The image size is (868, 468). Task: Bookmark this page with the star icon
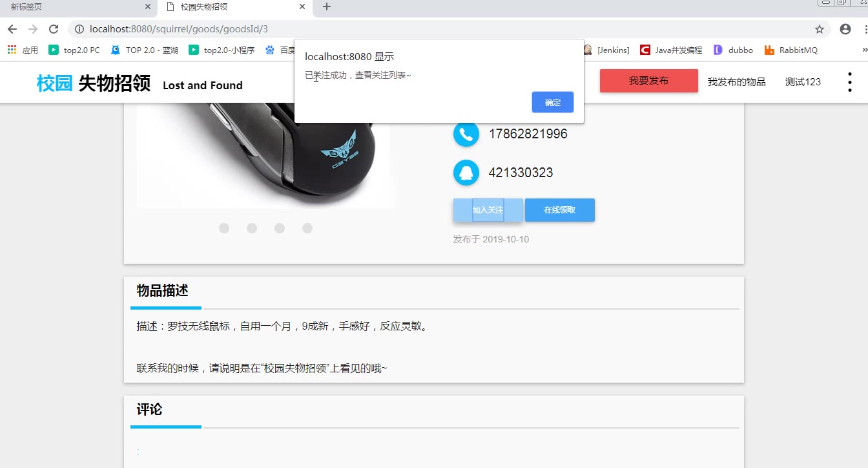pyautogui.click(x=820, y=29)
